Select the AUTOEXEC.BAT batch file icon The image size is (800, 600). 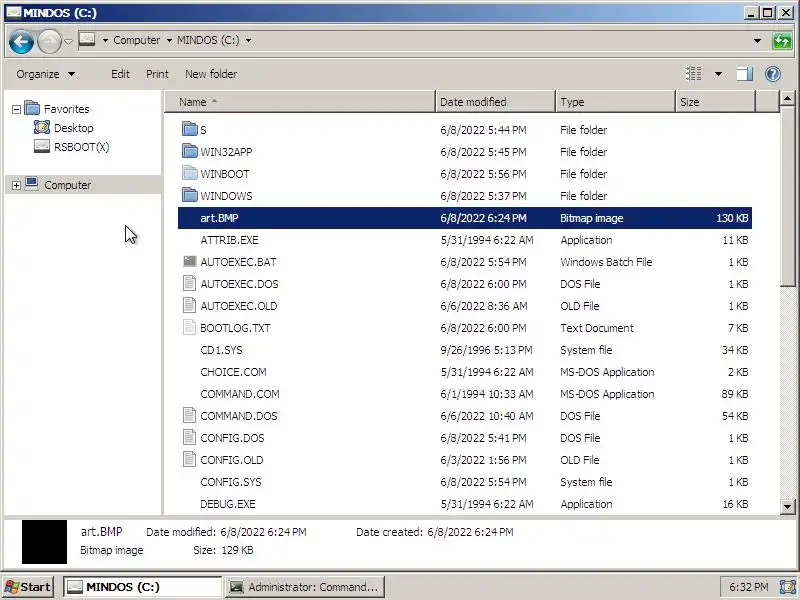click(x=190, y=261)
